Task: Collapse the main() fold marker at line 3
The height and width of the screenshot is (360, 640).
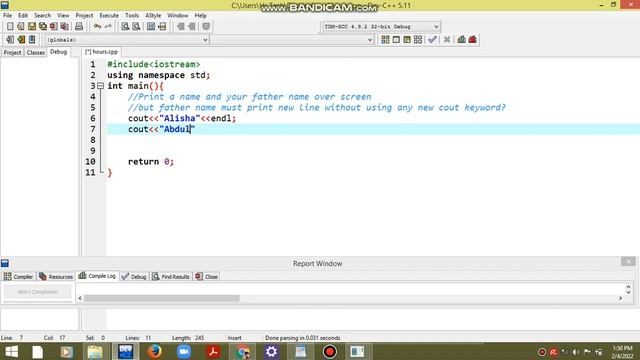Action: pyautogui.click(x=100, y=86)
